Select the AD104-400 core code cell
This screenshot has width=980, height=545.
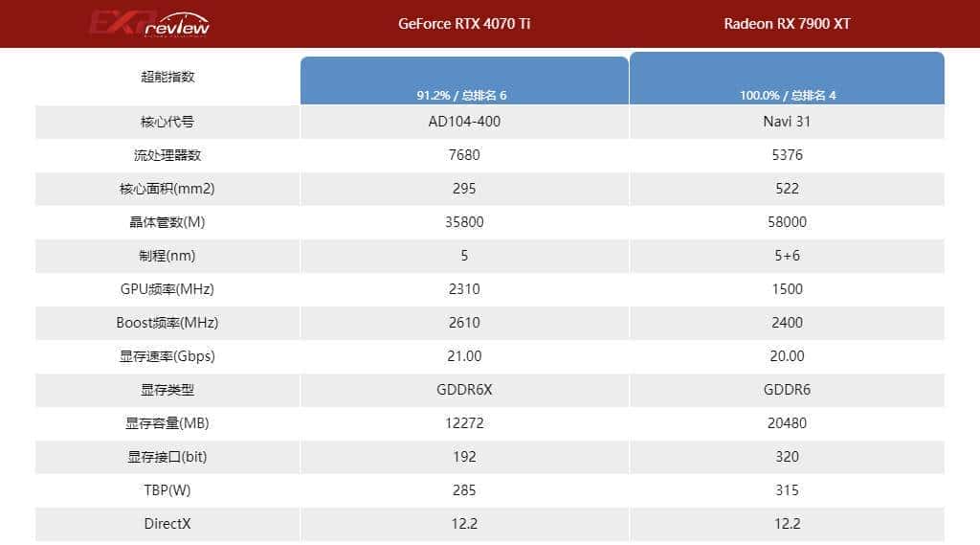coord(464,122)
